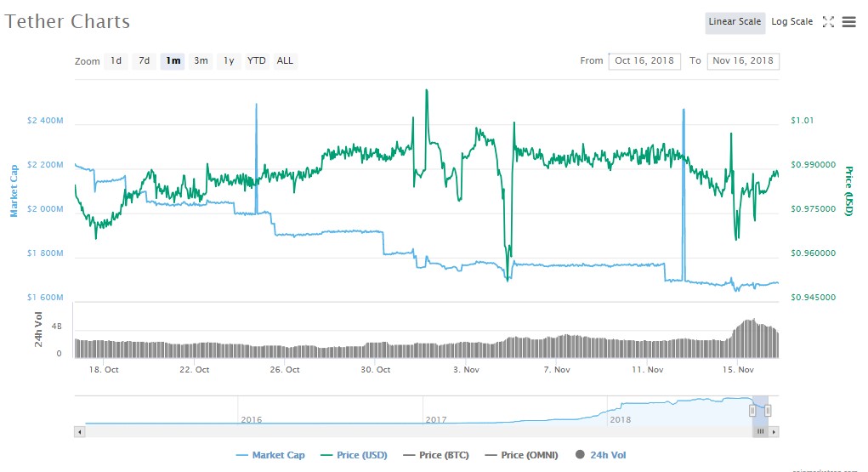Click 2017 in the navigator timeline
This screenshot has height=472, width=868.
[436, 420]
